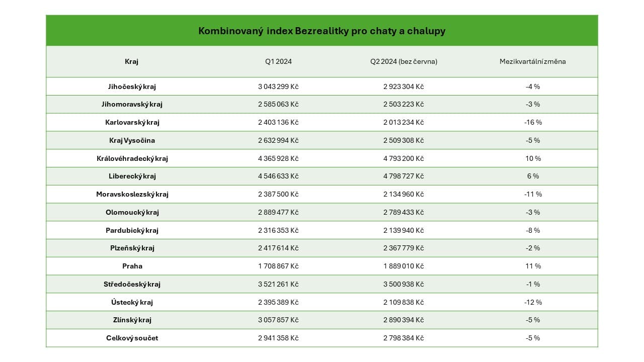Select the Jihočeský kraj row label
The height and width of the screenshot is (362, 644).
132,86
